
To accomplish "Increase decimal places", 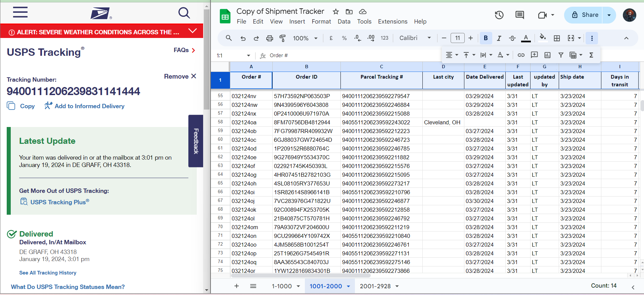I will pos(371,38).
